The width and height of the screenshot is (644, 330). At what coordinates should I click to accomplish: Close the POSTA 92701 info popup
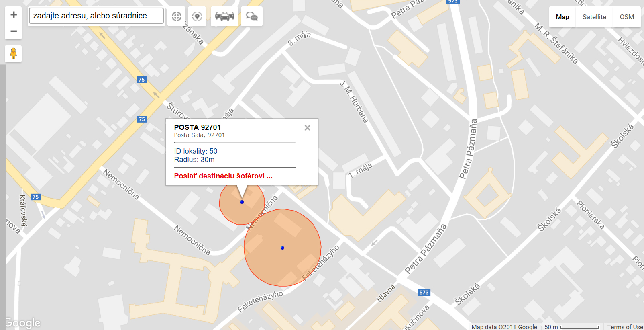pyautogui.click(x=307, y=128)
